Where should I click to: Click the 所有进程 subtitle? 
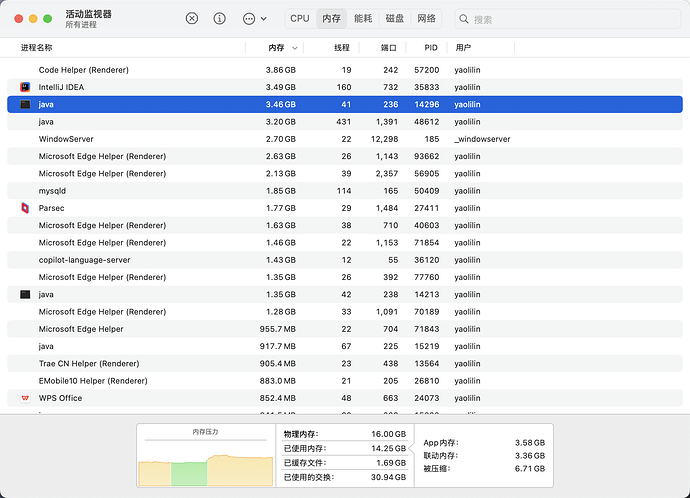tap(81, 25)
